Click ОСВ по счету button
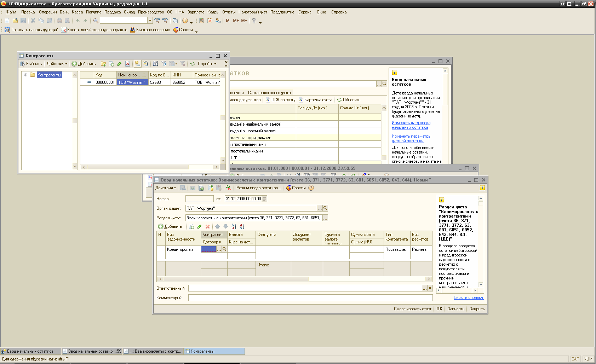596x364 pixels. [x=281, y=100]
